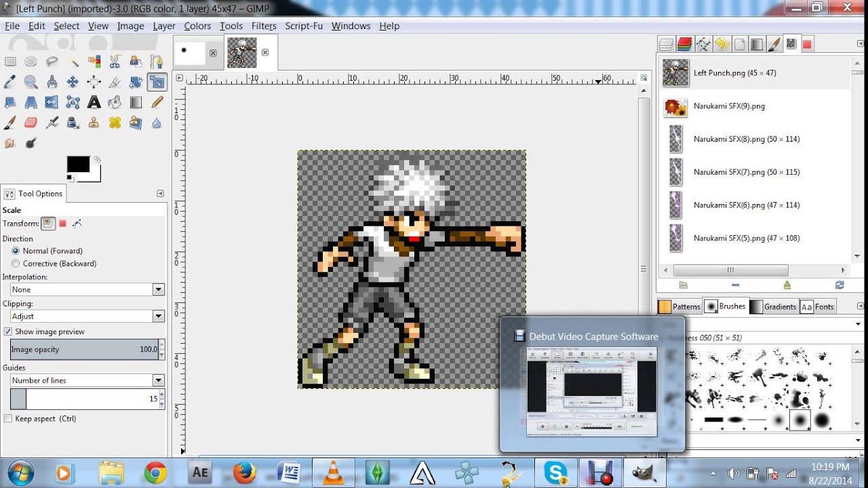Select the Rotate tool
868x488 pixels.
tap(136, 82)
